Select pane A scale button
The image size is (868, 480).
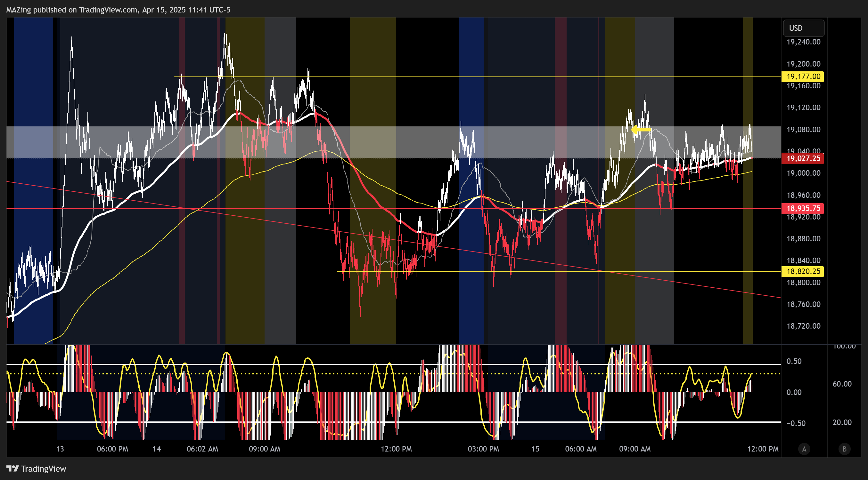(x=804, y=449)
